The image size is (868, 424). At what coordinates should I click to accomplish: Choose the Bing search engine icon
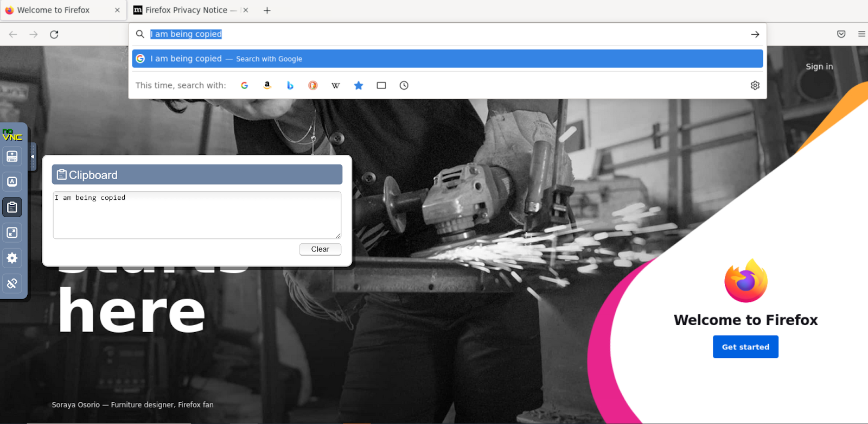pyautogui.click(x=290, y=85)
